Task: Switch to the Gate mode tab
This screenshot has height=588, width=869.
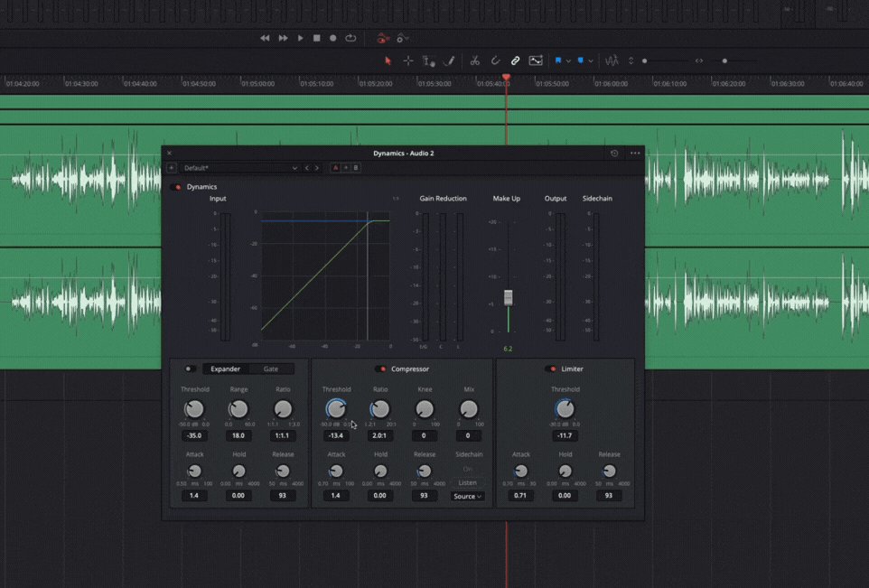Action: pyautogui.click(x=271, y=369)
